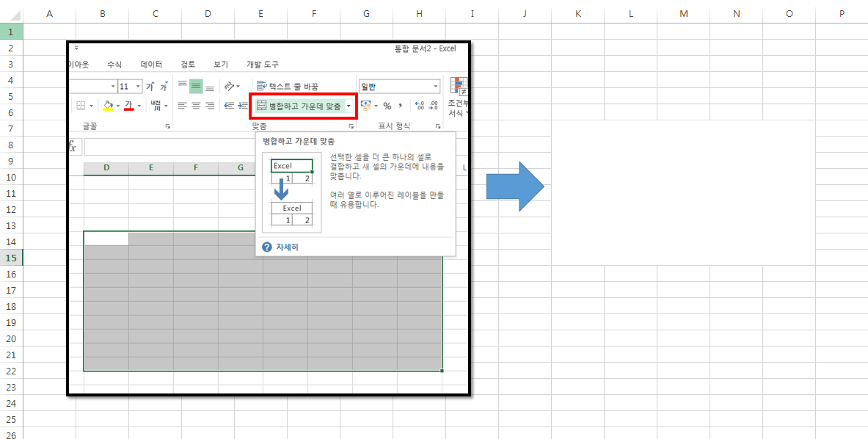Open the Accounting Format dropdown arrow
The width and height of the screenshot is (868, 439).
(376, 106)
